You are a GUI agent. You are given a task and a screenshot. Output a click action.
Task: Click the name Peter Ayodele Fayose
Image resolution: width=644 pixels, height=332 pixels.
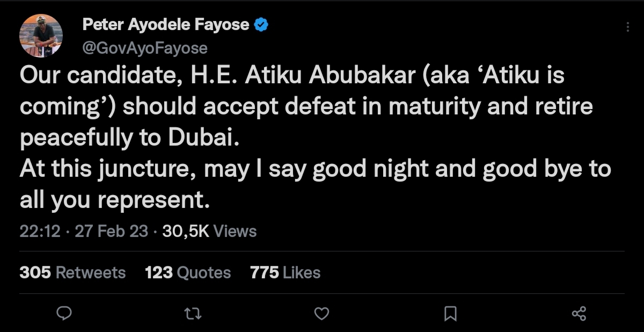tap(165, 25)
